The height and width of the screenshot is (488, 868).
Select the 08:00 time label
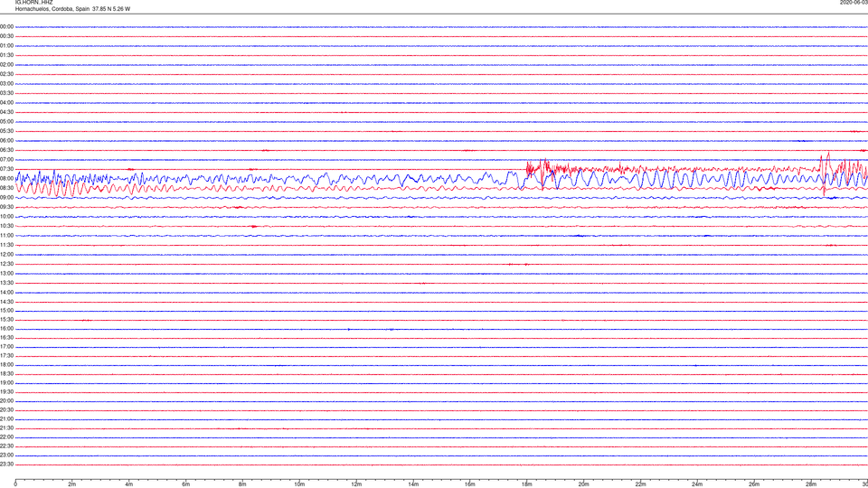pos(6,179)
